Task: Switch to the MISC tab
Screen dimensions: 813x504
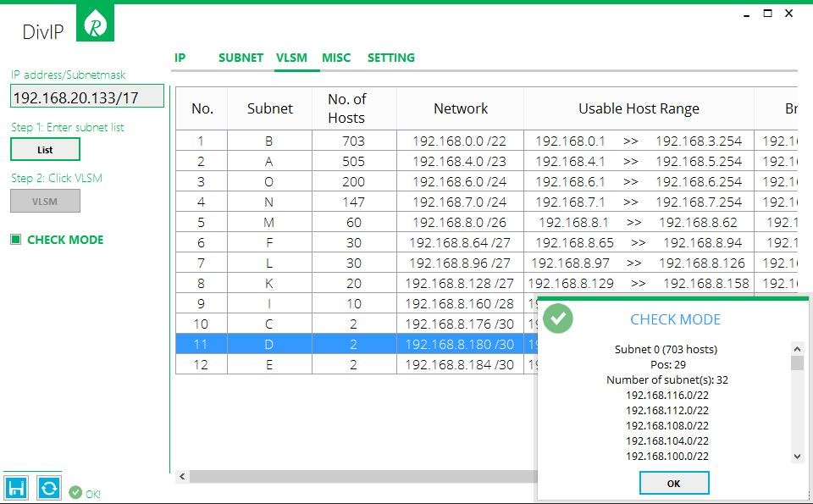Action: [x=336, y=58]
